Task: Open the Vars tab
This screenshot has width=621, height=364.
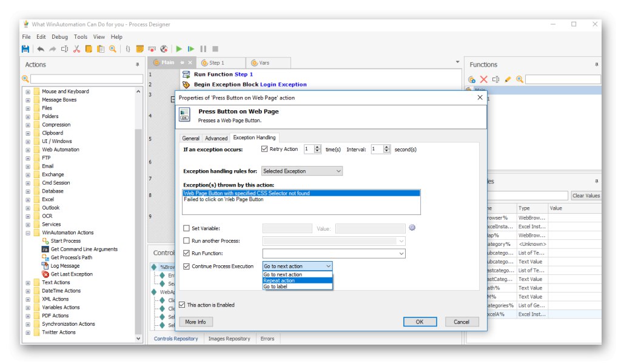Action: click(x=268, y=63)
